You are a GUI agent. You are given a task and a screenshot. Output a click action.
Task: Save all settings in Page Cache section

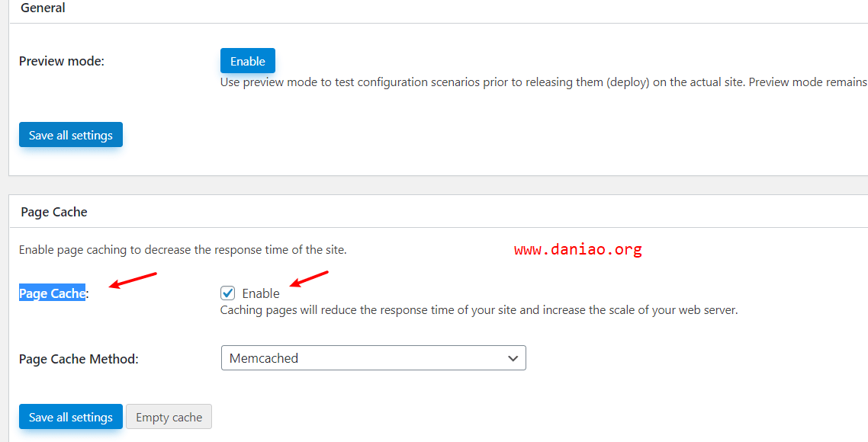pos(71,417)
